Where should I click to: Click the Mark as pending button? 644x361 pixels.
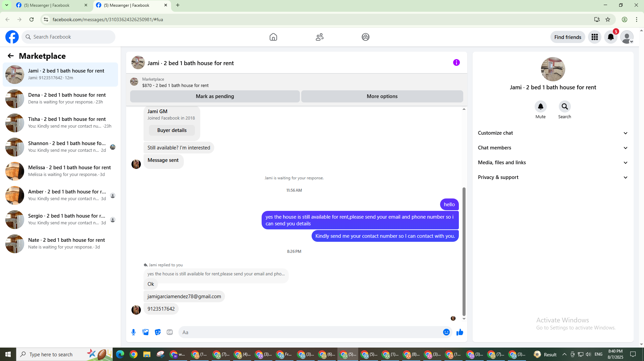click(x=215, y=96)
